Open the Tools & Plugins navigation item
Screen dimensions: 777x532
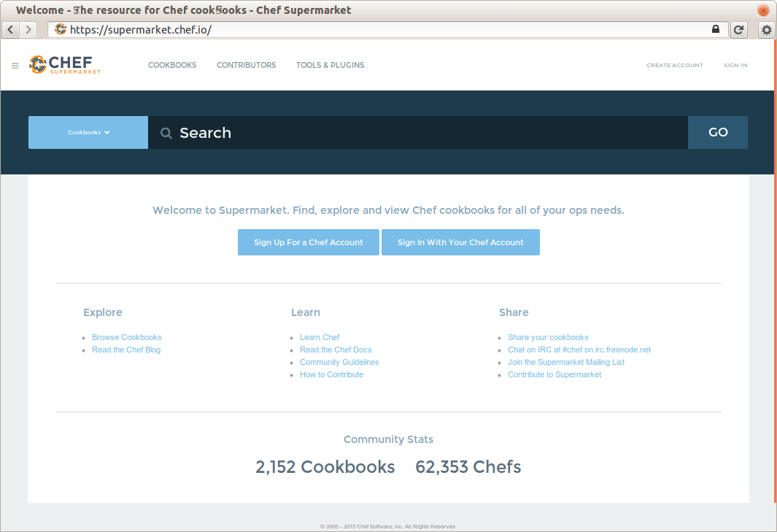[x=330, y=65]
